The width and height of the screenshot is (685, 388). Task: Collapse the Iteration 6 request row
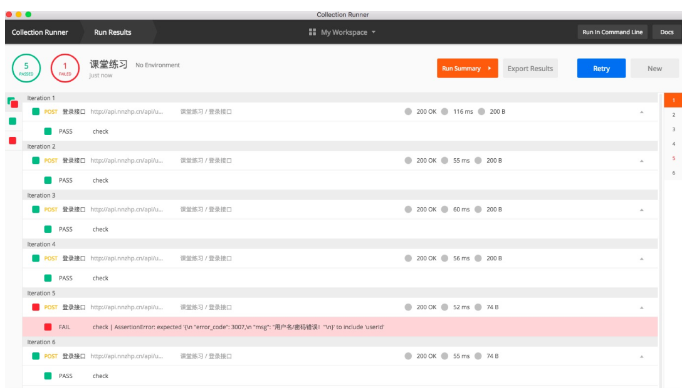pos(642,357)
